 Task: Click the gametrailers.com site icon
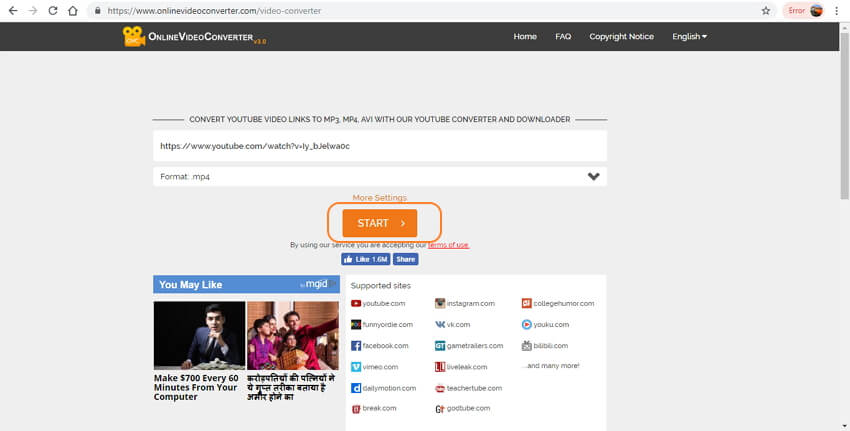pos(440,346)
